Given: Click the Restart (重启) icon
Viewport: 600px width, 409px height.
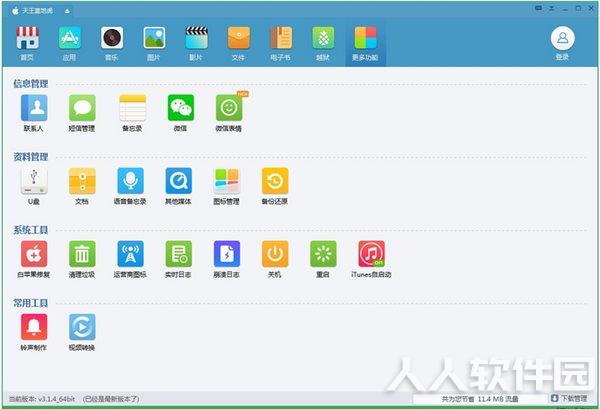Looking at the screenshot, I should [323, 254].
